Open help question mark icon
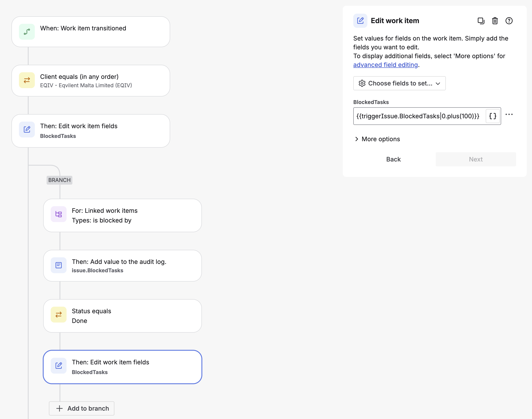The image size is (532, 419). click(x=509, y=21)
